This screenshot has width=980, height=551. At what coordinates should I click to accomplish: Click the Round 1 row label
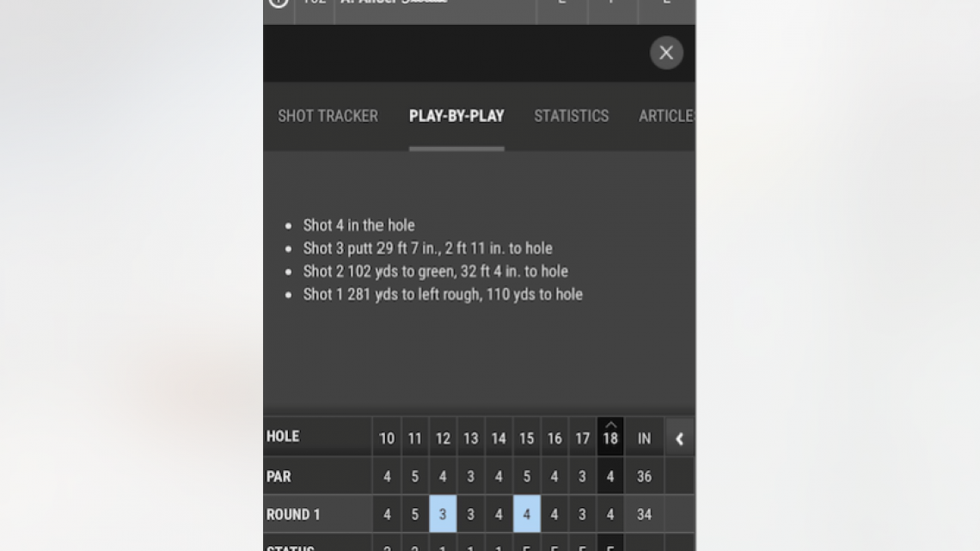pos(293,514)
